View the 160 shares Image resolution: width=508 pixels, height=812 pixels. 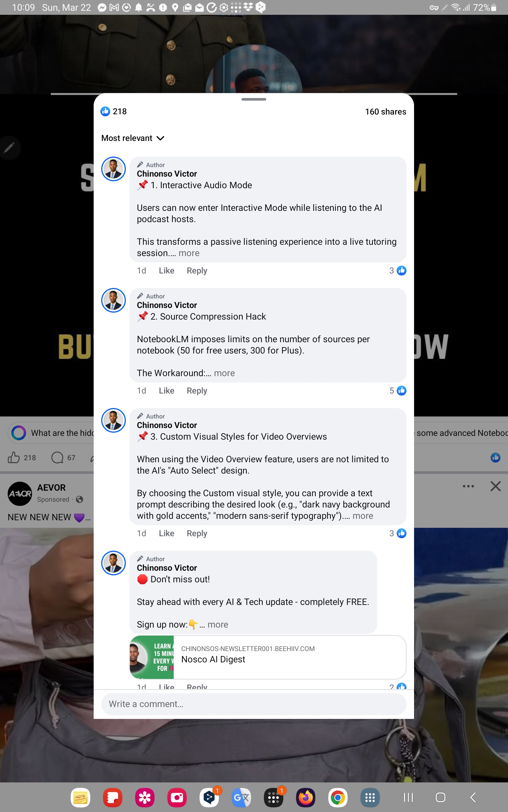[x=385, y=112]
